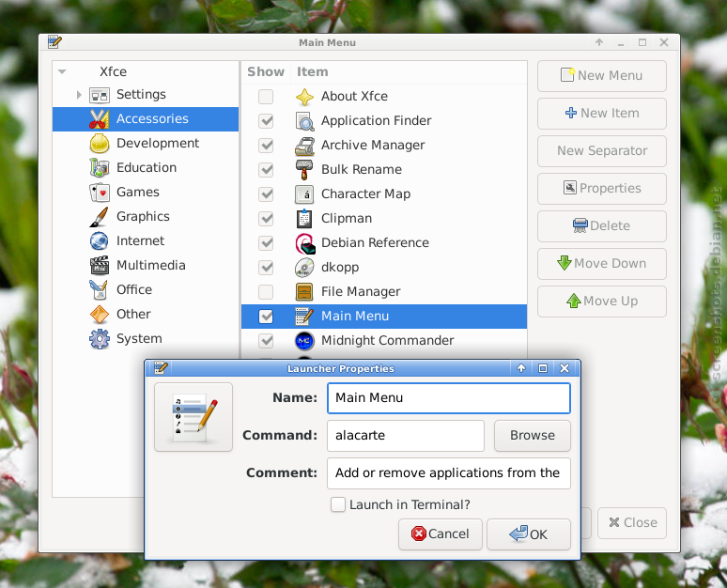Uncheck Application Finder show checkbox

(266, 121)
